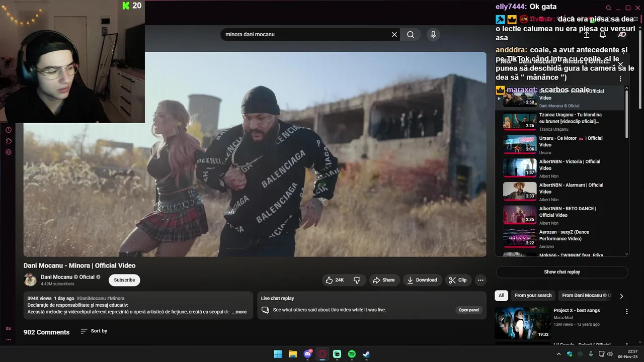Show hidden system tray icons

[558, 354]
